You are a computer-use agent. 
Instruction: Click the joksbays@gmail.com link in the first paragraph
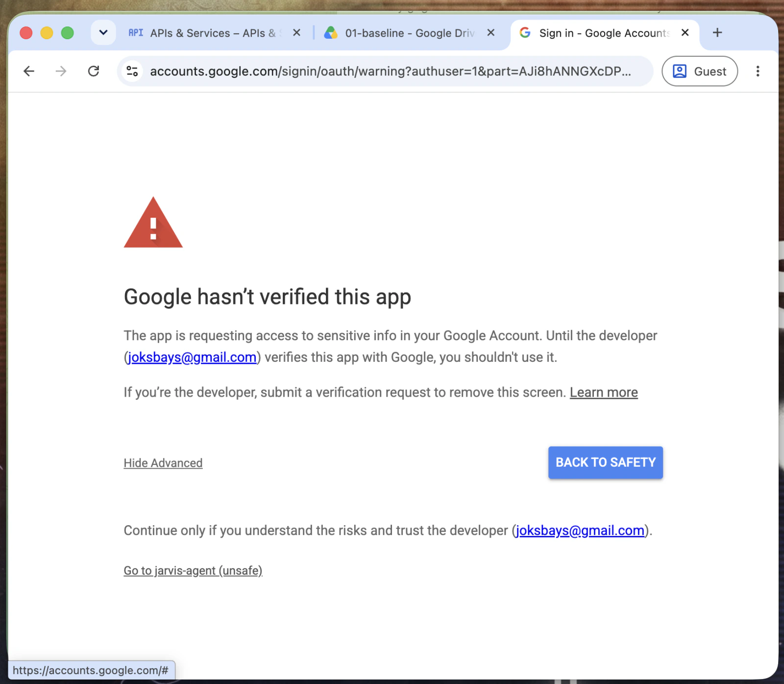point(192,357)
